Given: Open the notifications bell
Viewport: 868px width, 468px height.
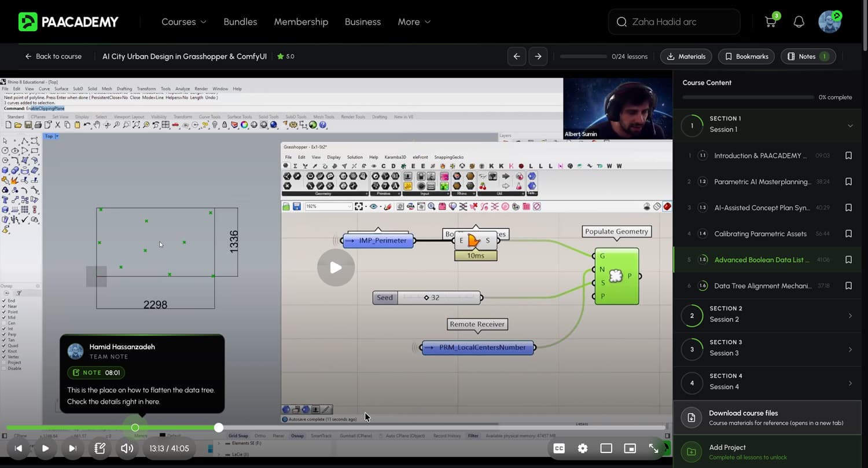Looking at the screenshot, I should click(799, 22).
